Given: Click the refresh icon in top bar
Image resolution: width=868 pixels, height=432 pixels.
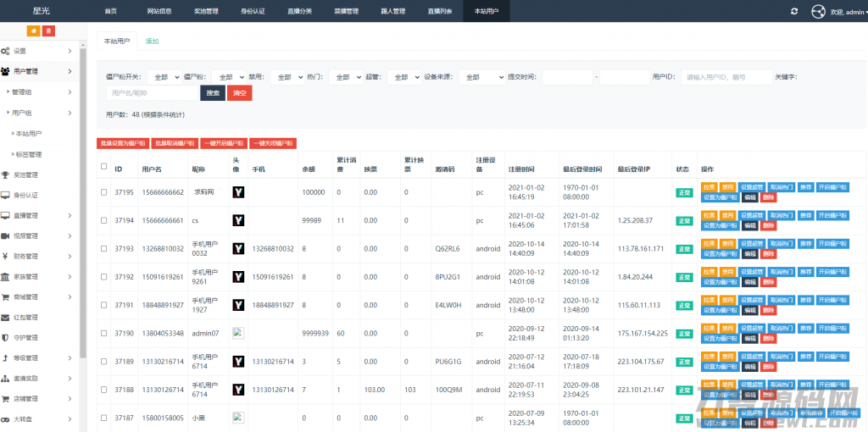Looking at the screenshot, I should [793, 11].
